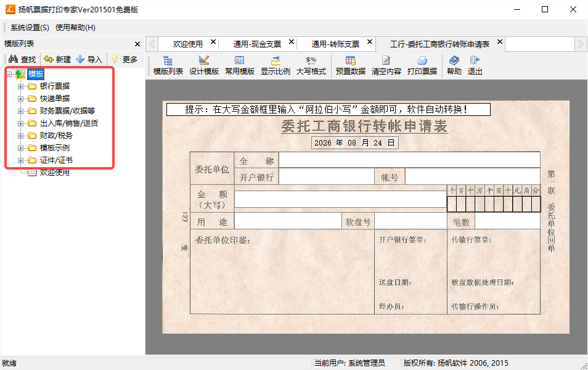Click the 查找 binoculars search button
The width and height of the screenshot is (588, 370).
(22, 59)
